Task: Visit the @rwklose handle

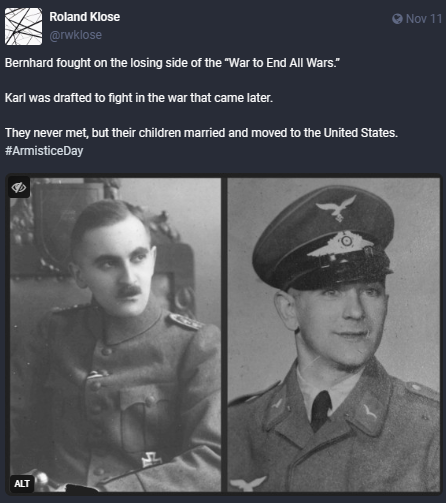Action: (x=75, y=35)
